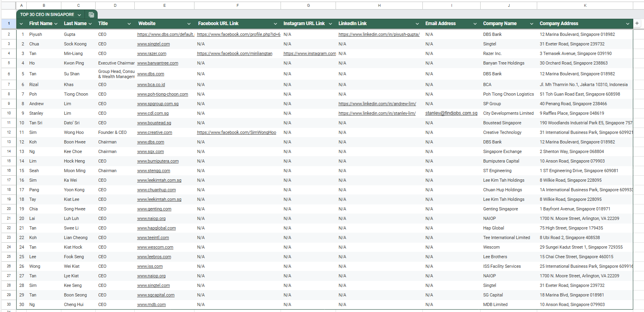Image resolution: width=644 pixels, height=312 pixels.
Task: Open the www.bca.co.id link
Action: (151, 85)
